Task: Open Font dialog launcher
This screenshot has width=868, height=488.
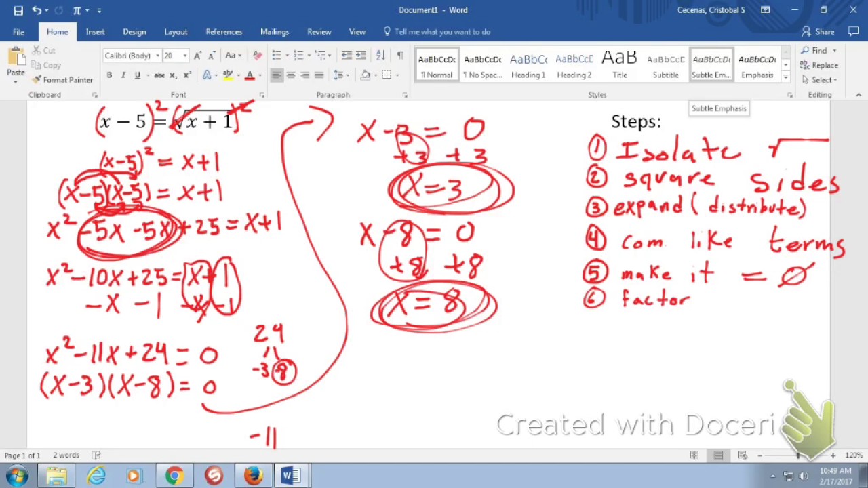Action: (x=262, y=96)
